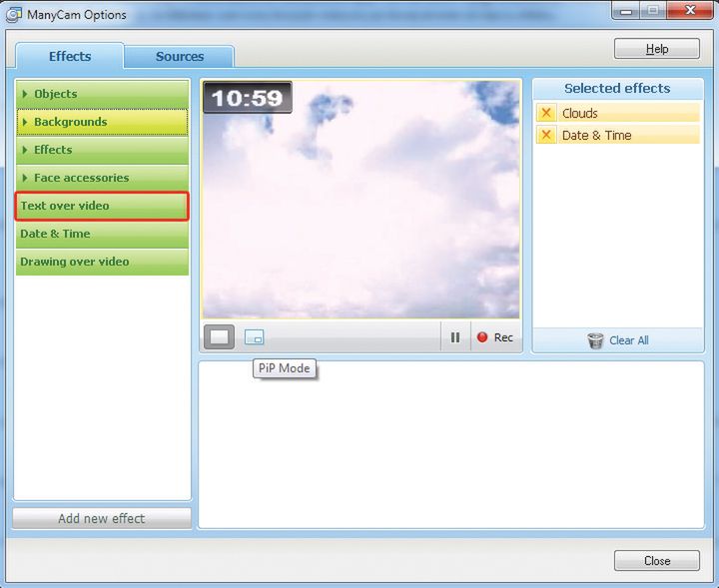This screenshot has height=588, width=719.
Task: Click the 10:59 clock overlay in preview
Action: (248, 98)
